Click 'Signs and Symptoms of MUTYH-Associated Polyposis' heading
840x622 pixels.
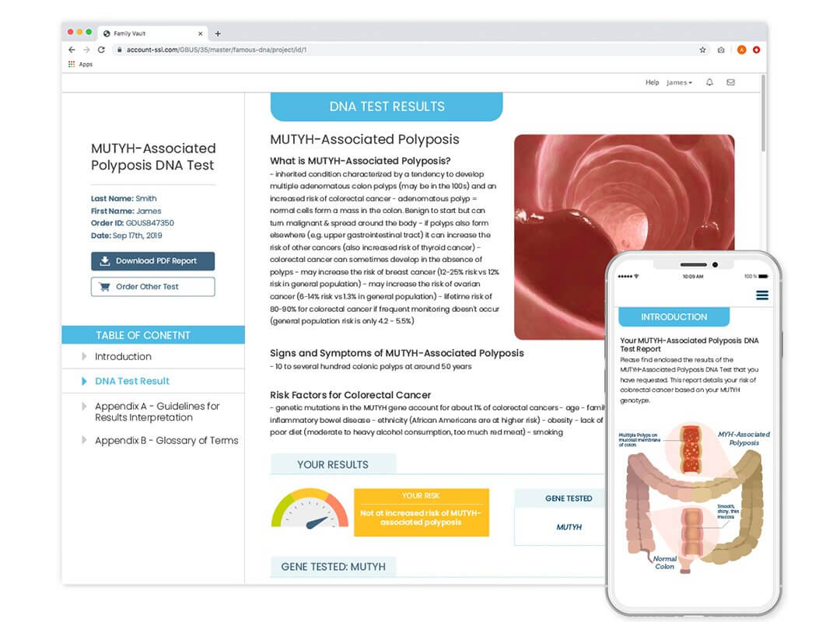(x=397, y=353)
